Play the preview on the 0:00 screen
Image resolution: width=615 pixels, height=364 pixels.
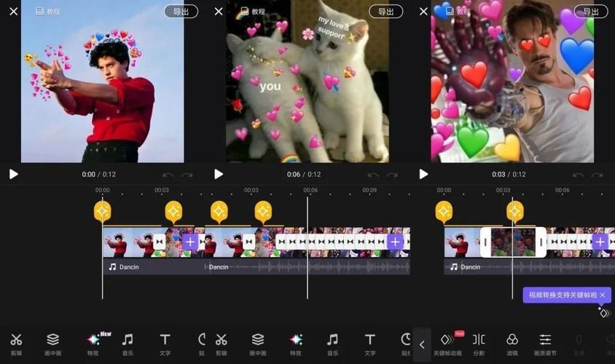tap(13, 174)
